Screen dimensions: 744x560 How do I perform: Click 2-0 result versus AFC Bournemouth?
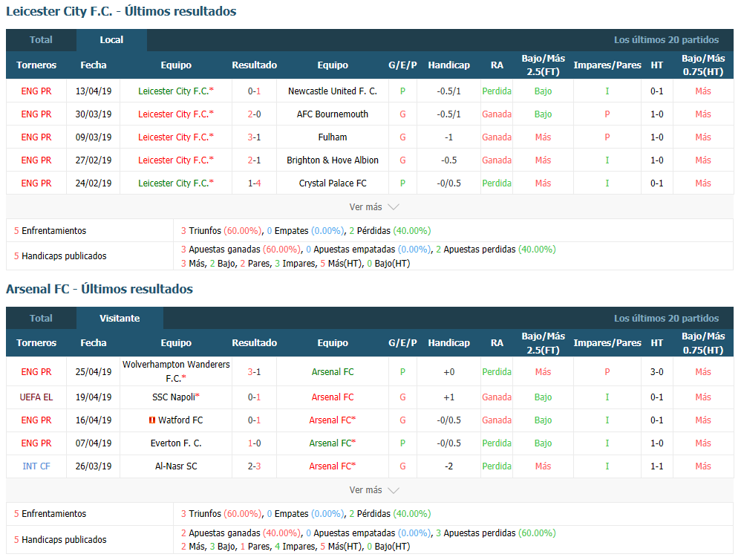pos(255,114)
